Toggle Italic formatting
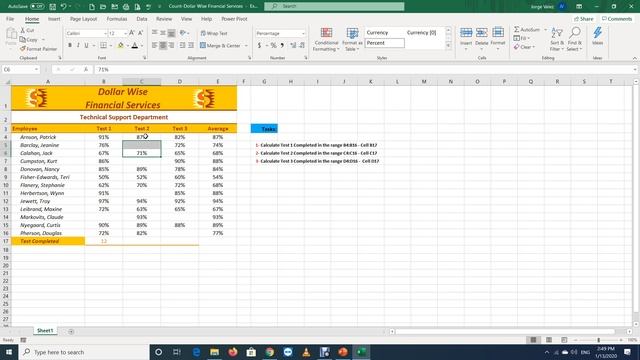The width and height of the screenshot is (640, 360). (x=78, y=45)
